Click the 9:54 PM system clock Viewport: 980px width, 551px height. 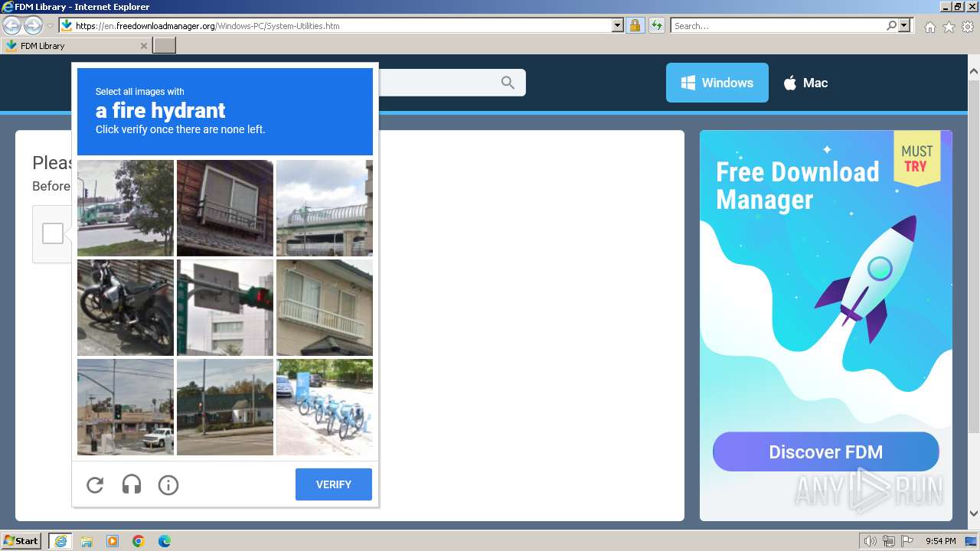coord(940,541)
